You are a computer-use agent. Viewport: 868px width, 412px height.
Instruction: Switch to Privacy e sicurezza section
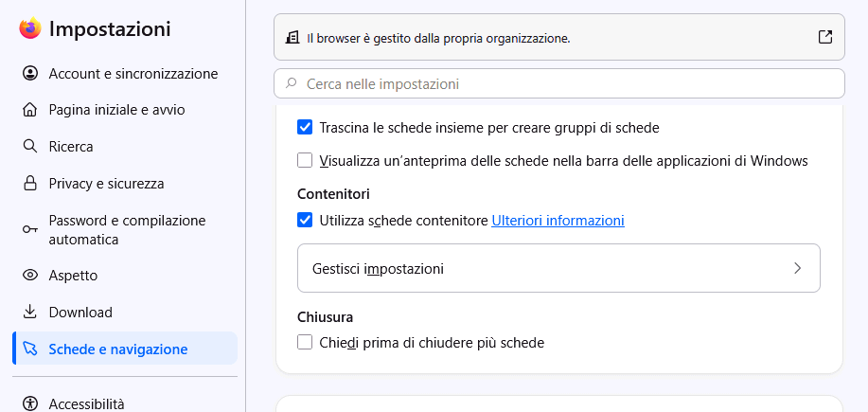click(125, 184)
